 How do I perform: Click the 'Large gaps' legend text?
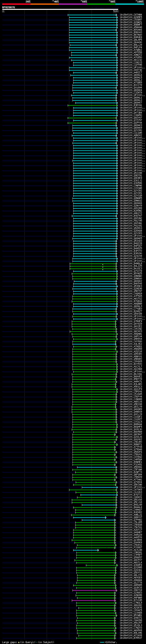coord(10,642)
